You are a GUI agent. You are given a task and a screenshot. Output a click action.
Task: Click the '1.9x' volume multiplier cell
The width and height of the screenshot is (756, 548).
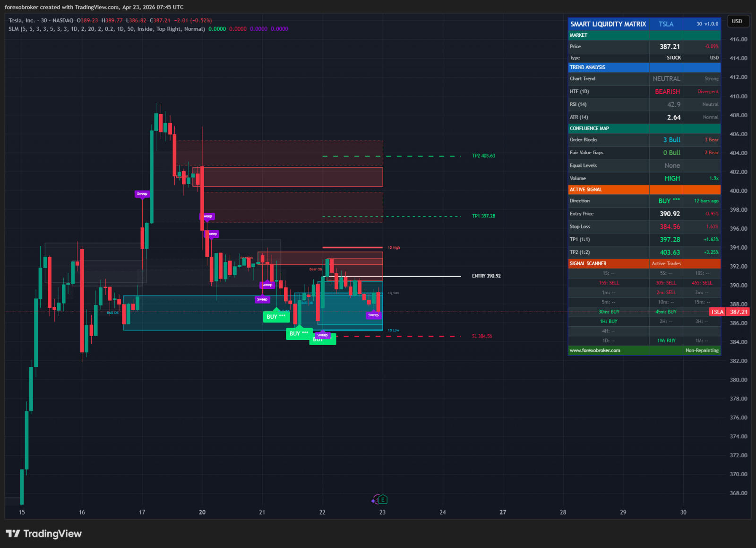pyautogui.click(x=714, y=178)
